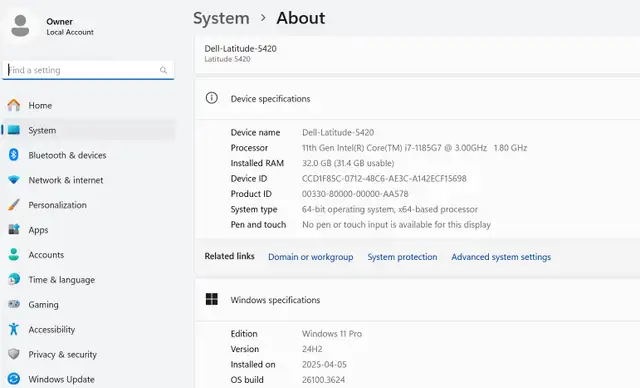Open Privacy & security settings

click(89, 354)
